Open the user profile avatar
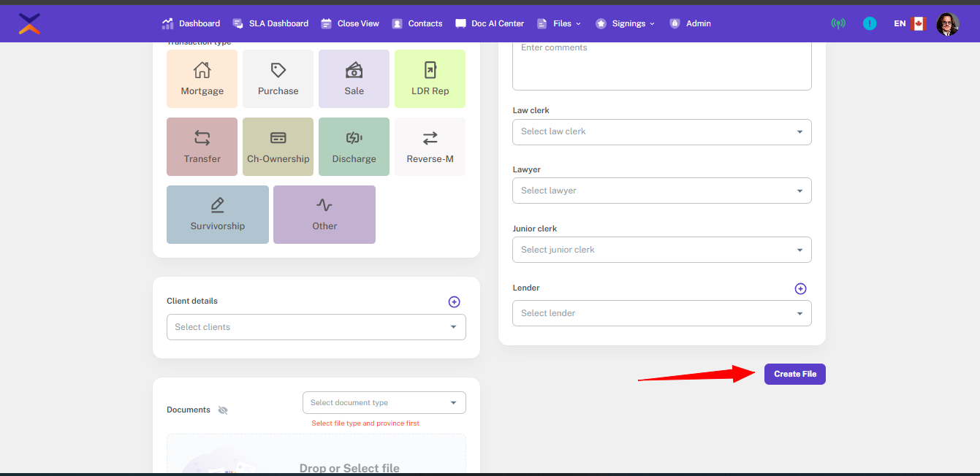 tap(947, 24)
